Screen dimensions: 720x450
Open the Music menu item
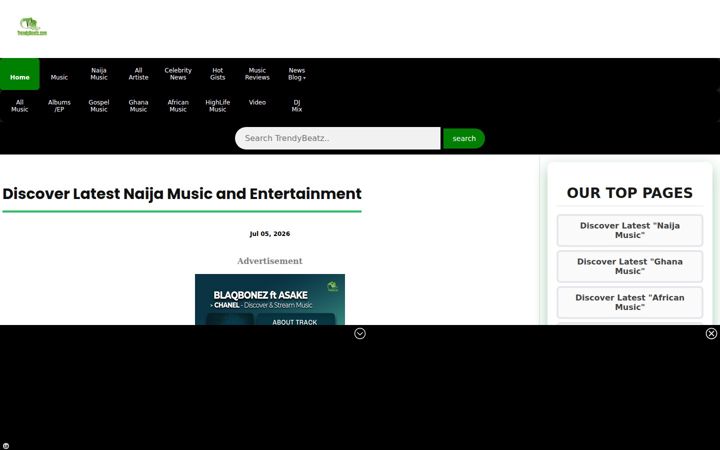pyautogui.click(x=59, y=74)
